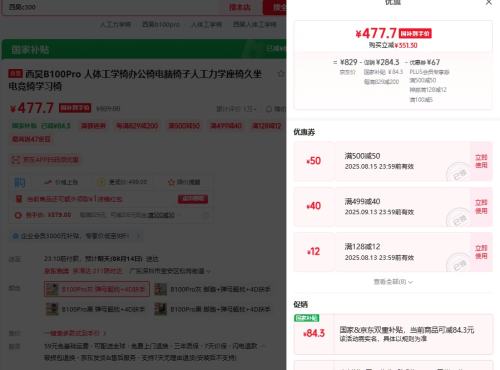Screen dimensions: 500x370
Task: Click the 国补到手价 badge in the panel
Action: [x=415, y=33]
